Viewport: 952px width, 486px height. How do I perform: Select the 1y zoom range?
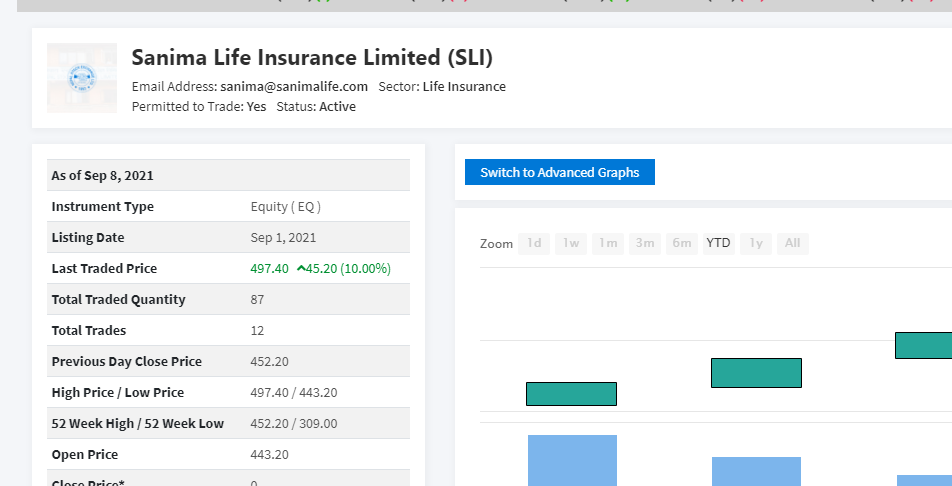pos(756,243)
